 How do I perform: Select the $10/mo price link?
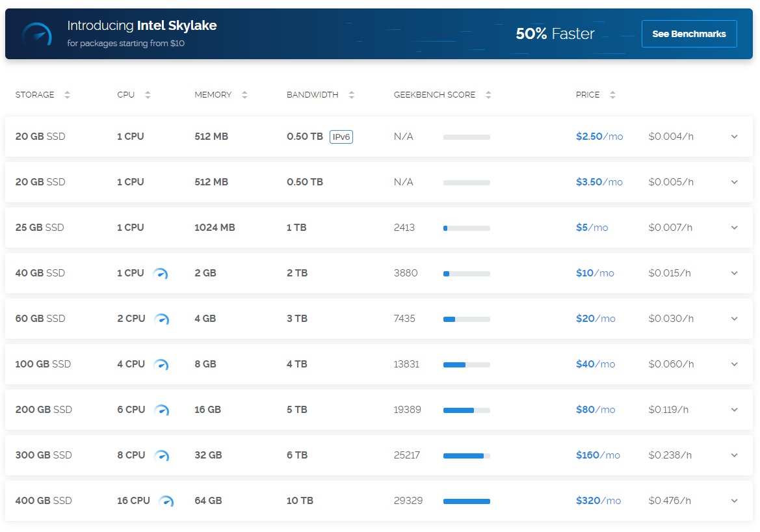[x=595, y=274]
